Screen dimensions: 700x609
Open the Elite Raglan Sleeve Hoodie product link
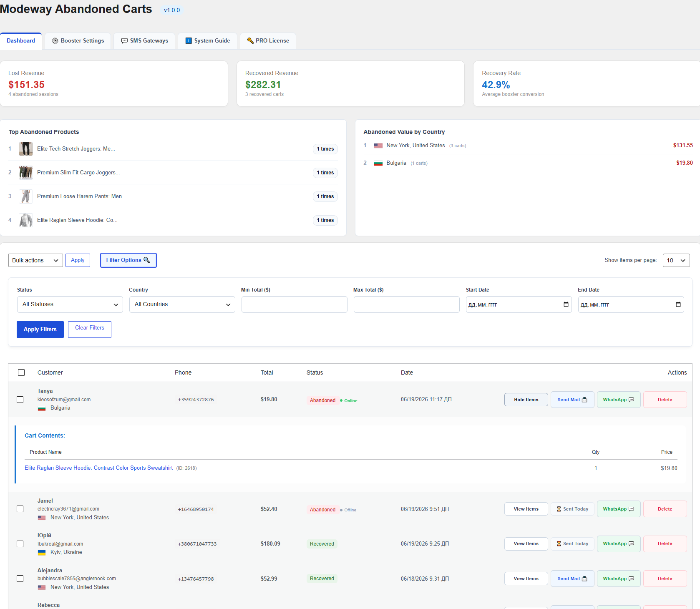(x=98, y=468)
